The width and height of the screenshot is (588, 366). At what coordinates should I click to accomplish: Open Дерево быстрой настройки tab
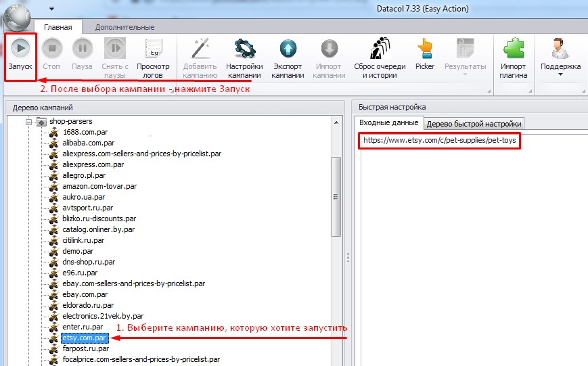pyautogui.click(x=474, y=124)
